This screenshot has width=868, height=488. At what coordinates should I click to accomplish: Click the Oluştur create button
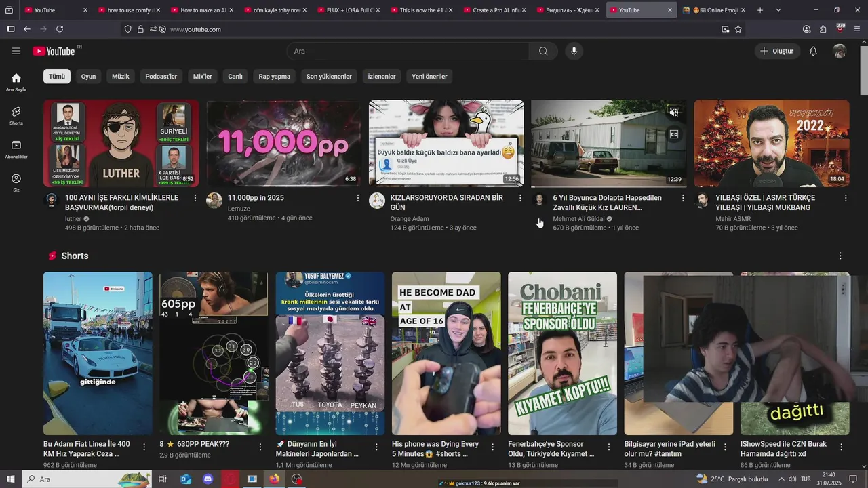pyautogui.click(x=778, y=52)
